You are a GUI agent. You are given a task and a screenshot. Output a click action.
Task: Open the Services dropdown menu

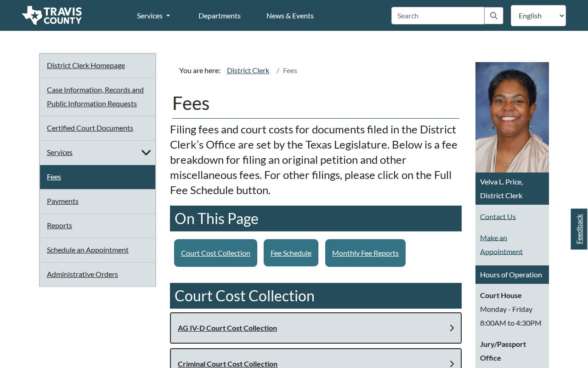[x=153, y=16]
